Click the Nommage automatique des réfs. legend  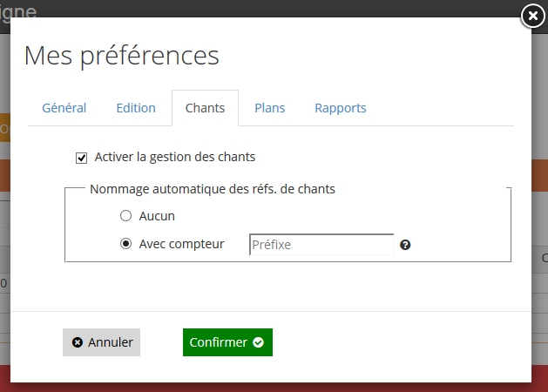[x=213, y=188]
